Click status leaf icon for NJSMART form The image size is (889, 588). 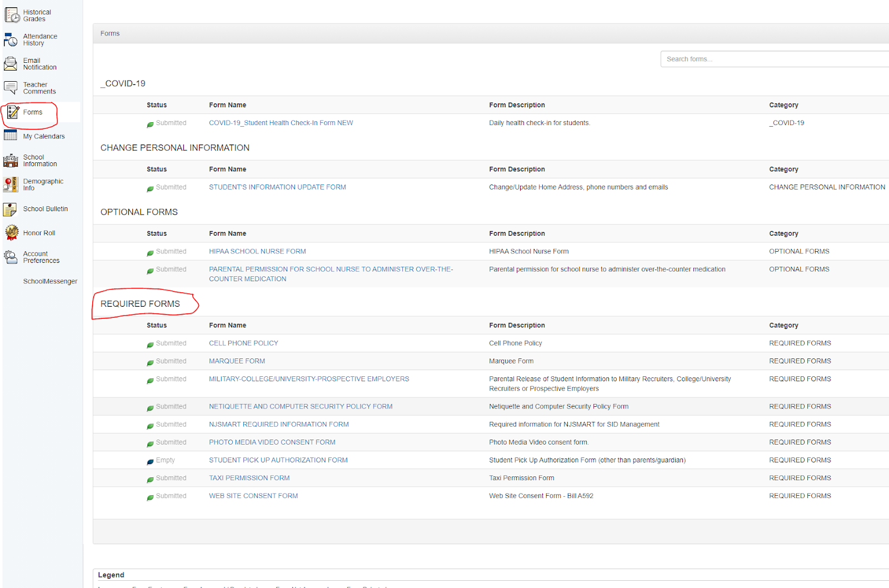point(150,426)
